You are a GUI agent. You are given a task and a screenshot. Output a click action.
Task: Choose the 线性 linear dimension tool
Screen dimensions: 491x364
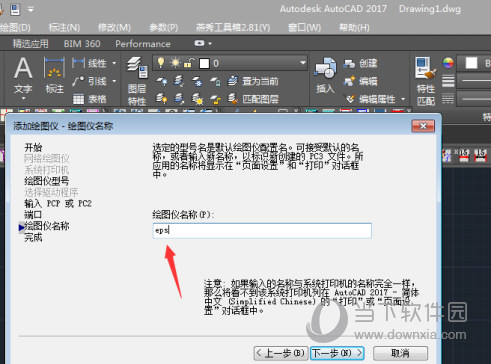coord(89,63)
